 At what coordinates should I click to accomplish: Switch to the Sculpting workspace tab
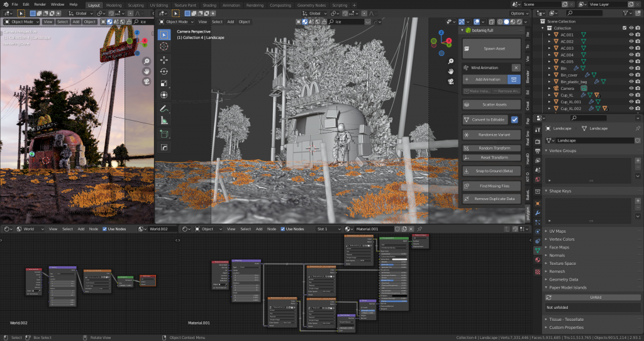click(136, 5)
